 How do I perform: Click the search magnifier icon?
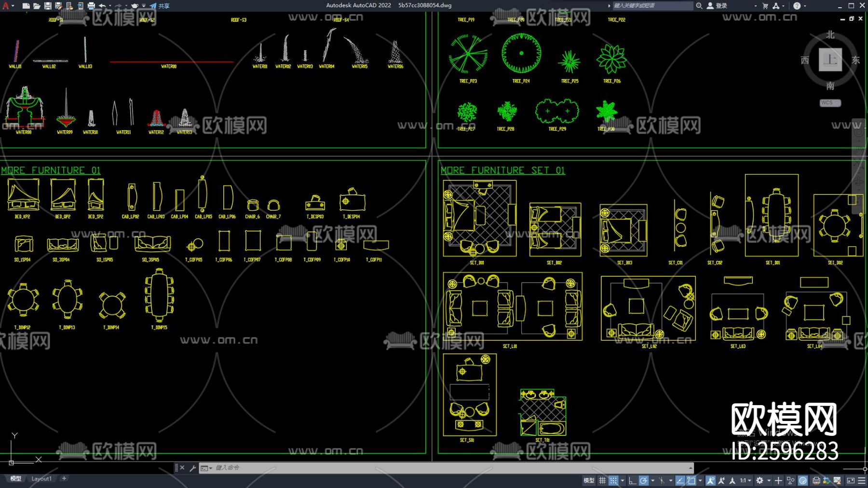pos(699,6)
